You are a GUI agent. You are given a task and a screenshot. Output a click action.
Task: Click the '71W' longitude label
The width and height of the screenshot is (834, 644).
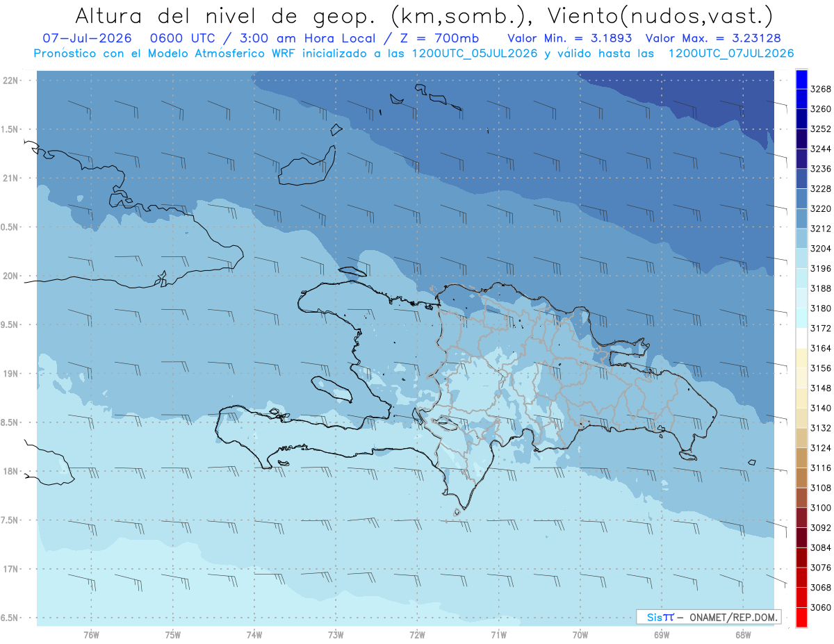498,634
